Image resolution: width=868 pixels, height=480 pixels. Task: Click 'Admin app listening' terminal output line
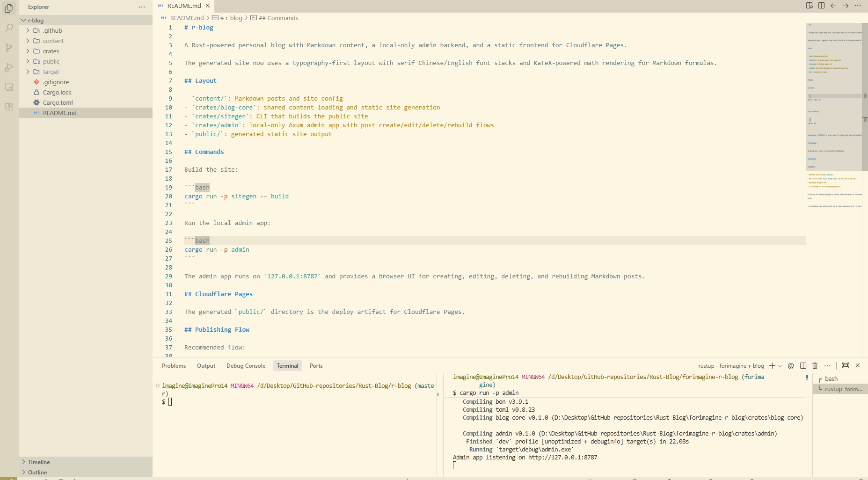coord(525,458)
